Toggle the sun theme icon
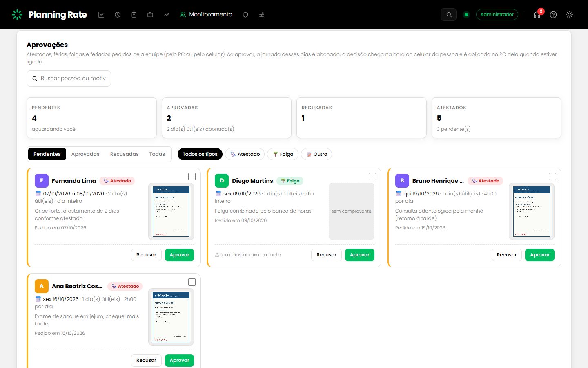The height and width of the screenshot is (368, 588). [570, 15]
